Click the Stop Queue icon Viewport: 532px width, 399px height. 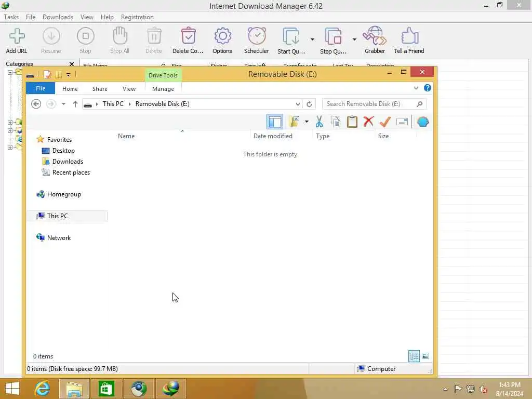pos(333,41)
